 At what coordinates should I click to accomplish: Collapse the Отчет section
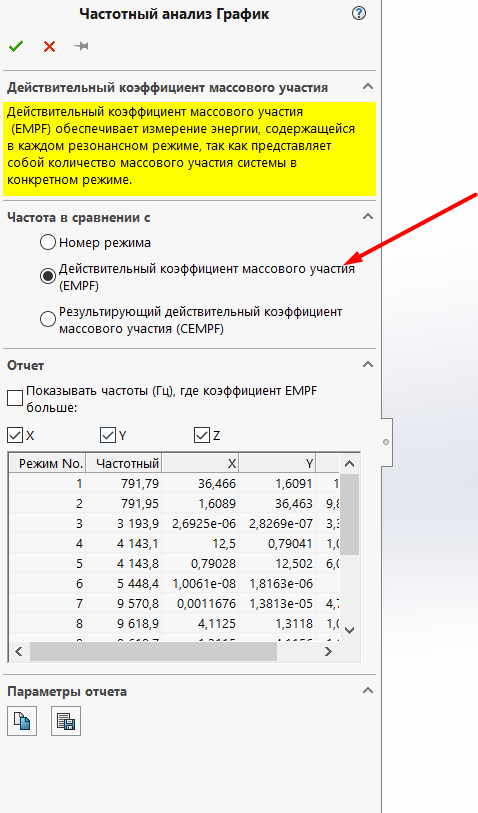[368, 365]
